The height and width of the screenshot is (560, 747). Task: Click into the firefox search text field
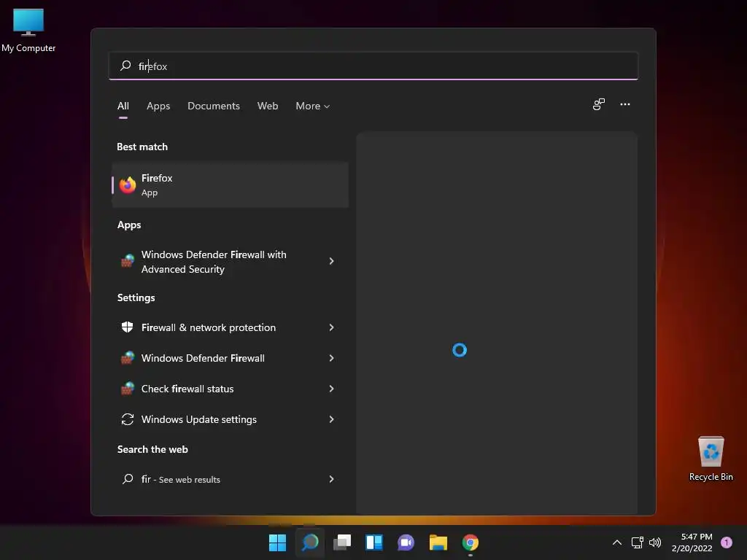[373, 66]
